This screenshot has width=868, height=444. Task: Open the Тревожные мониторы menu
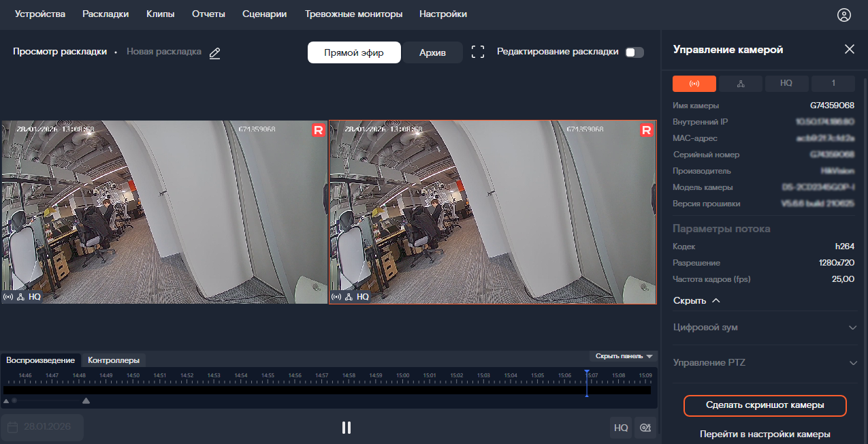(x=353, y=14)
